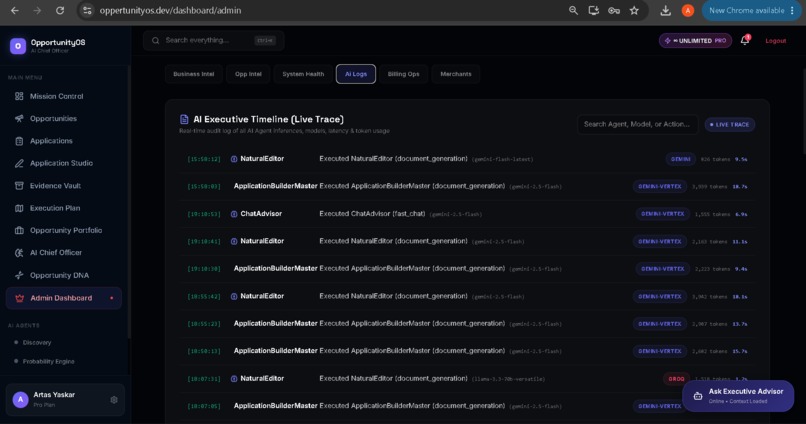The height and width of the screenshot is (424, 806).
Task: Click the Logout link
Action: click(776, 41)
